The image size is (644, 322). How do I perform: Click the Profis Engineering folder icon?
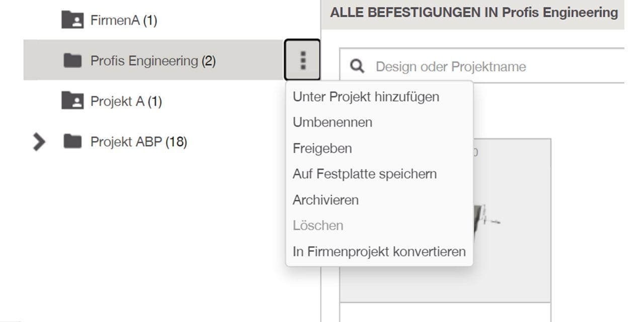(x=72, y=61)
